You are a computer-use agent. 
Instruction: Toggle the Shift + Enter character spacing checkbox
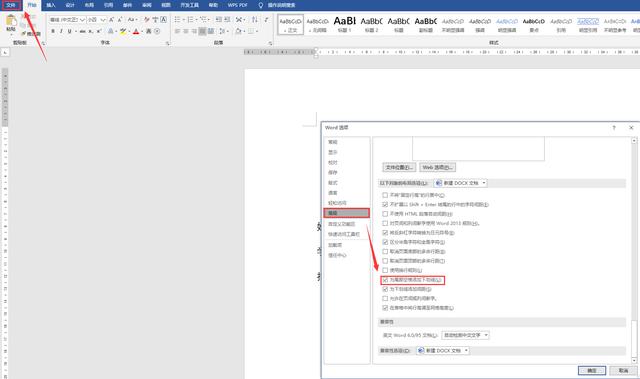(x=385, y=204)
